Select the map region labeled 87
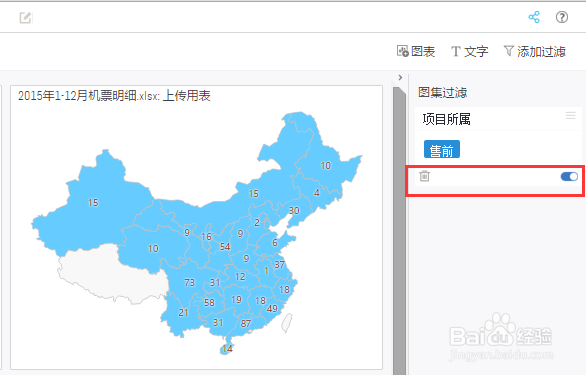Image resolution: width=586 pixels, height=375 pixels. click(246, 323)
